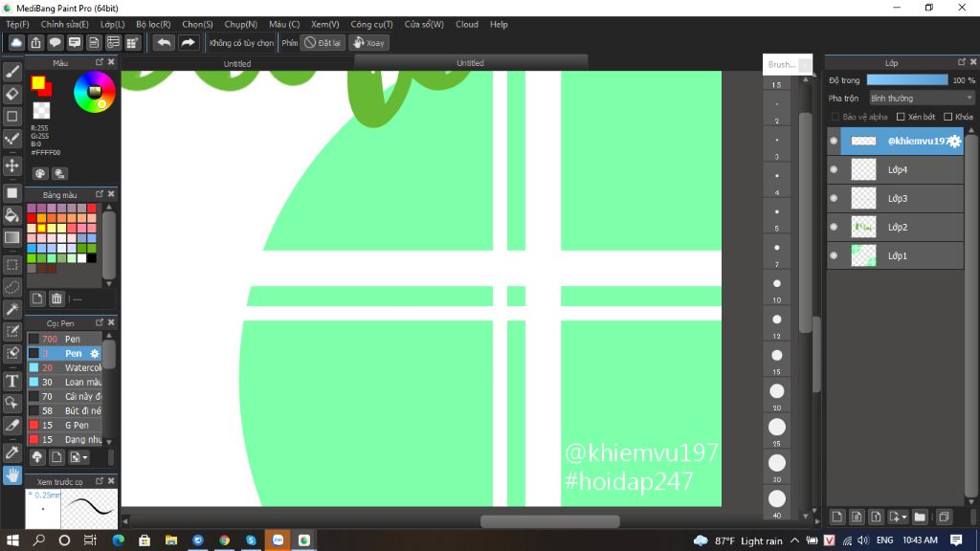Screen dimensions: 980x551
Task: Click the Lớp1 layer thumbnail
Action: pyautogui.click(x=864, y=255)
